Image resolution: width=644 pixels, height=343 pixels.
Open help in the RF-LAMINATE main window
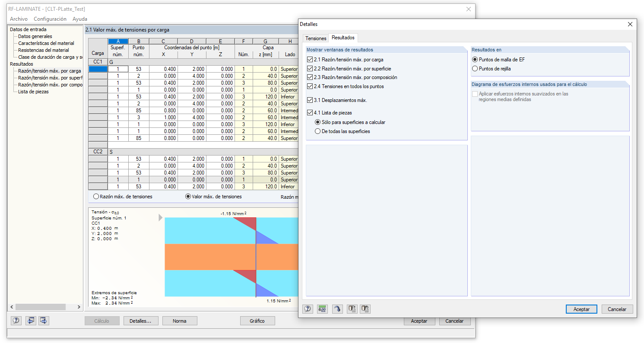tap(16, 321)
